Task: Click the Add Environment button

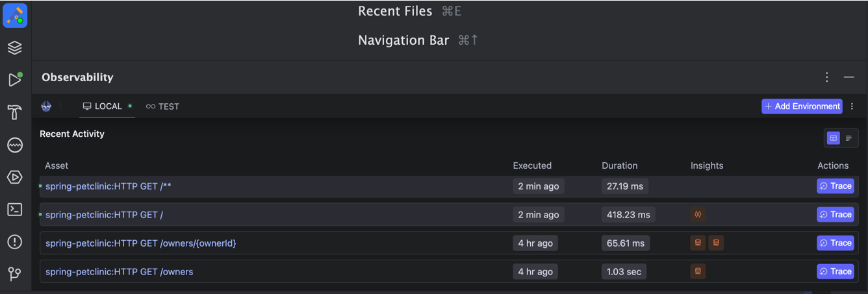Action: (x=802, y=106)
